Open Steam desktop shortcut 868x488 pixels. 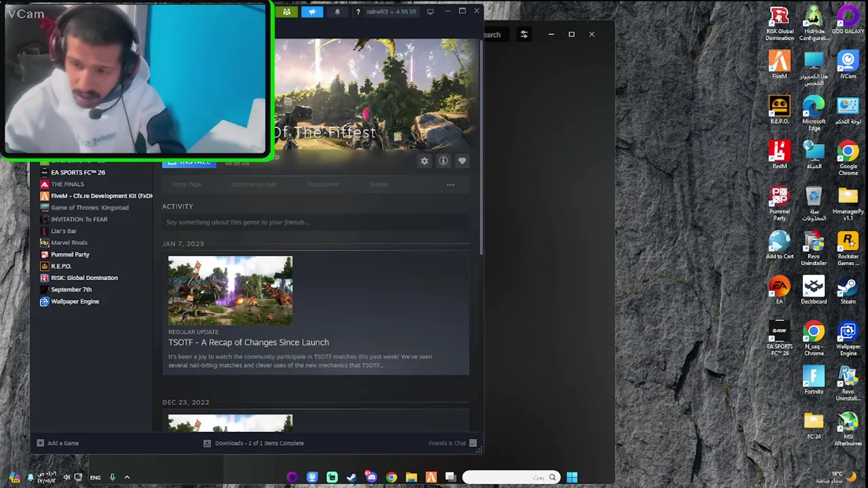pyautogui.click(x=848, y=289)
